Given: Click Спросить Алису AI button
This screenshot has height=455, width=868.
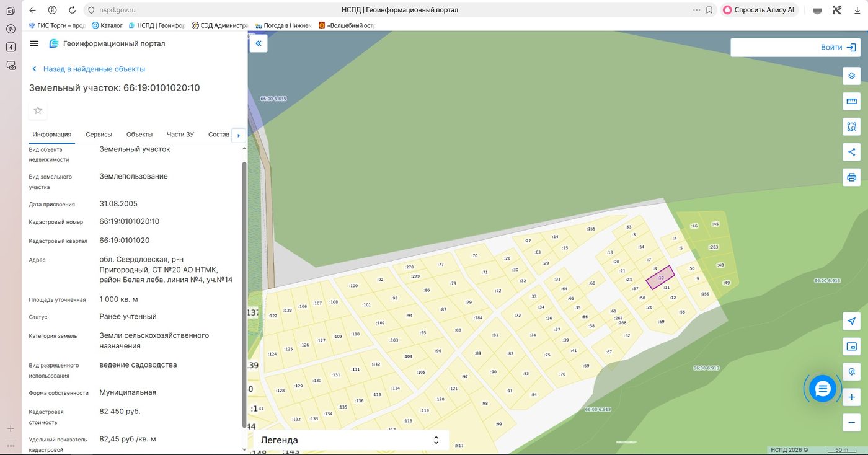Looking at the screenshot, I should click(x=758, y=10).
